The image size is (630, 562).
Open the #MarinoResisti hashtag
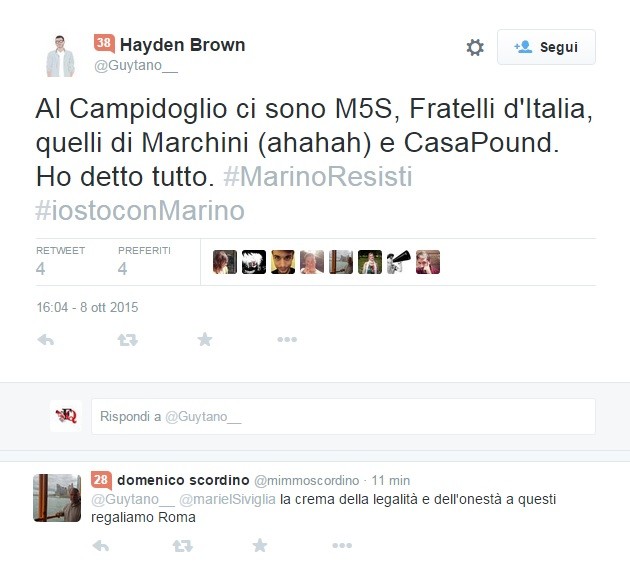point(318,176)
